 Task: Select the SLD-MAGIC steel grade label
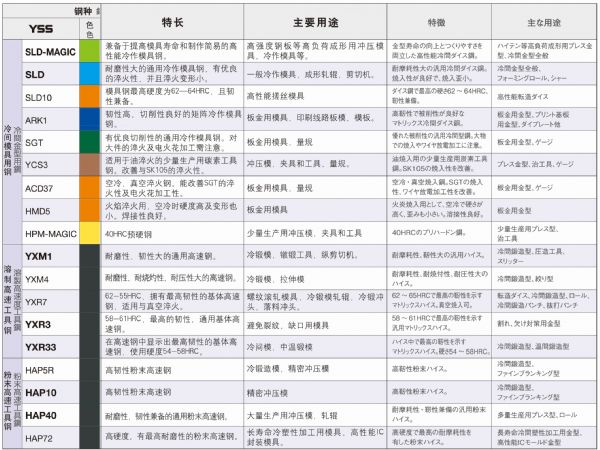point(49,52)
